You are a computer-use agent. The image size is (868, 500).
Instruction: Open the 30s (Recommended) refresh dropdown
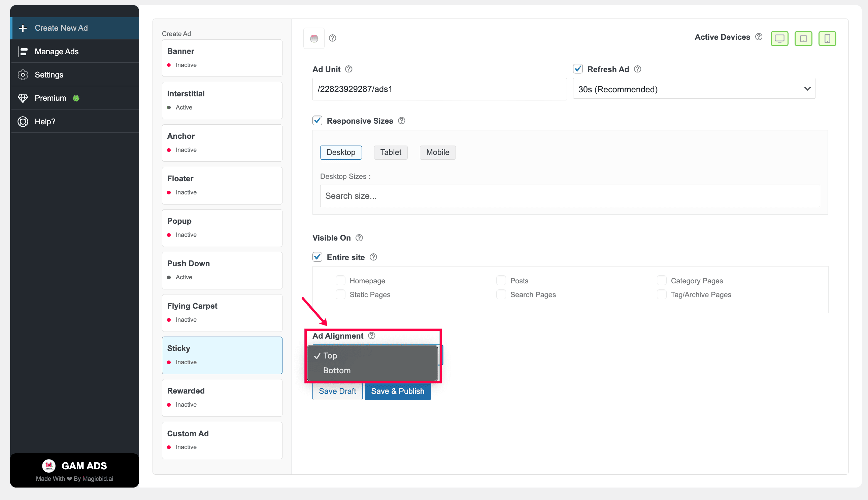(694, 89)
